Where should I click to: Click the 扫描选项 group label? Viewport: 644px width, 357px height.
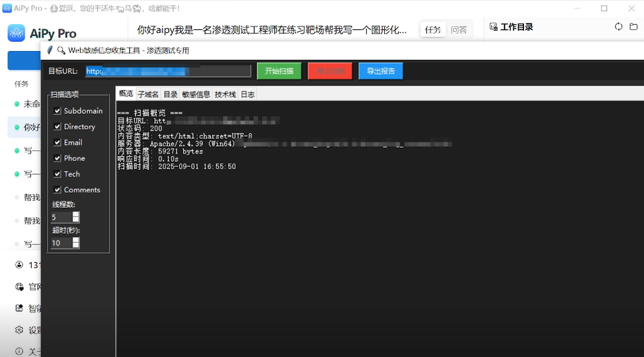(x=65, y=95)
